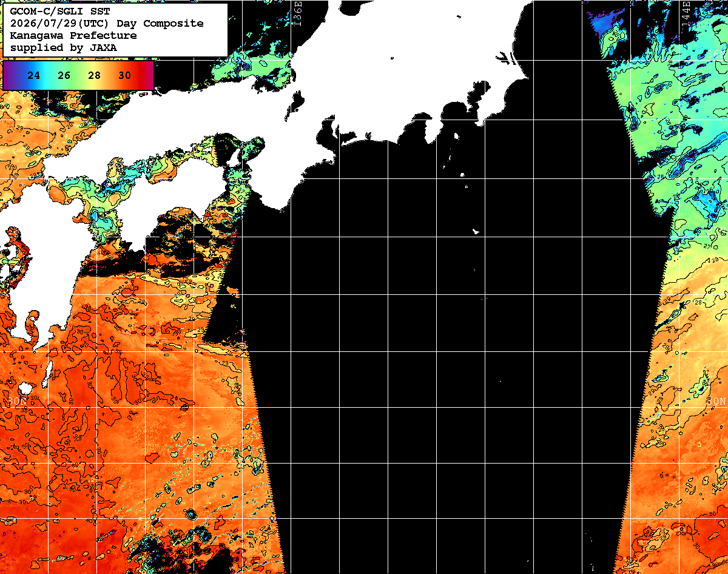The width and height of the screenshot is (728, 574).
Task: Select the Kanagawa Prefecture label text
Action: [x=73, y=36]
